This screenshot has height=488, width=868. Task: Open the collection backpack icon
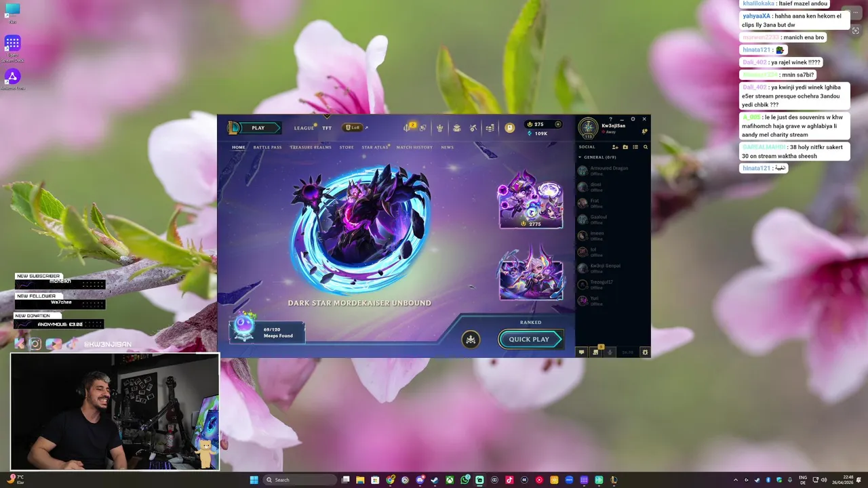tap(456, 127)
